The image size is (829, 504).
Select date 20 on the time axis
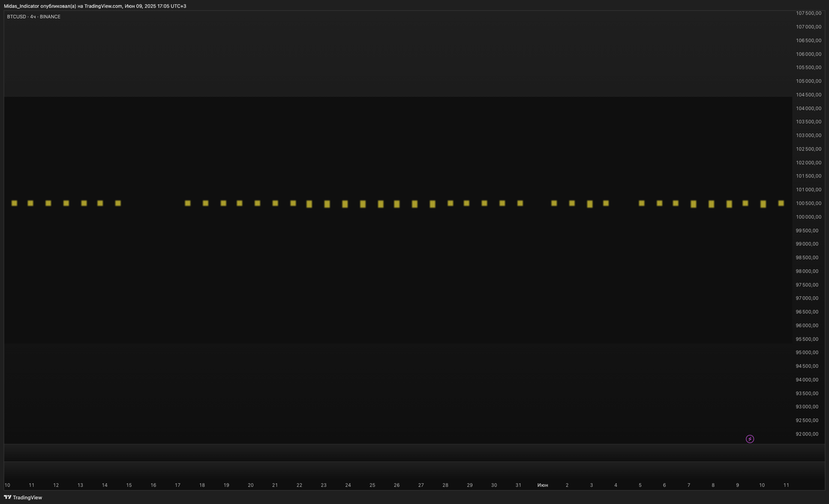tap(251, 485)
